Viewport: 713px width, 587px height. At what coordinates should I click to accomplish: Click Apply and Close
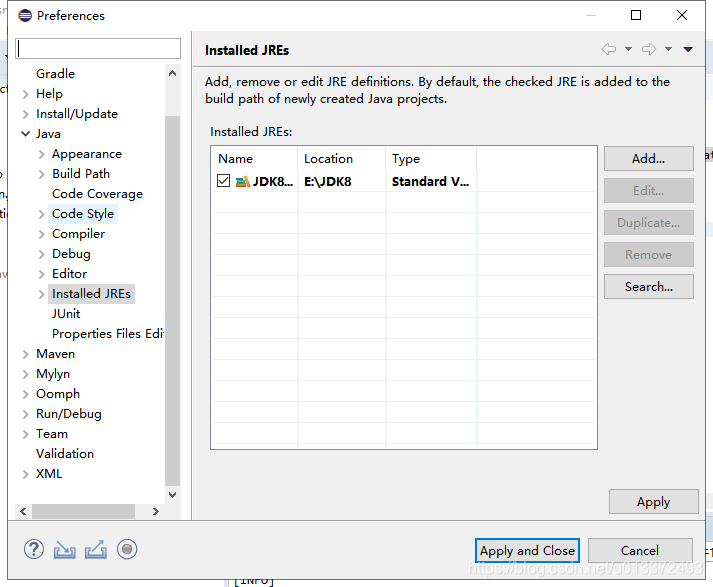click(x=527, y=551)
